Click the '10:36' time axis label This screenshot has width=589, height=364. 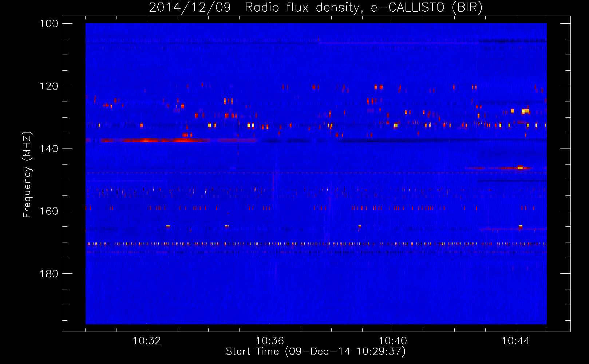point(270,341)
